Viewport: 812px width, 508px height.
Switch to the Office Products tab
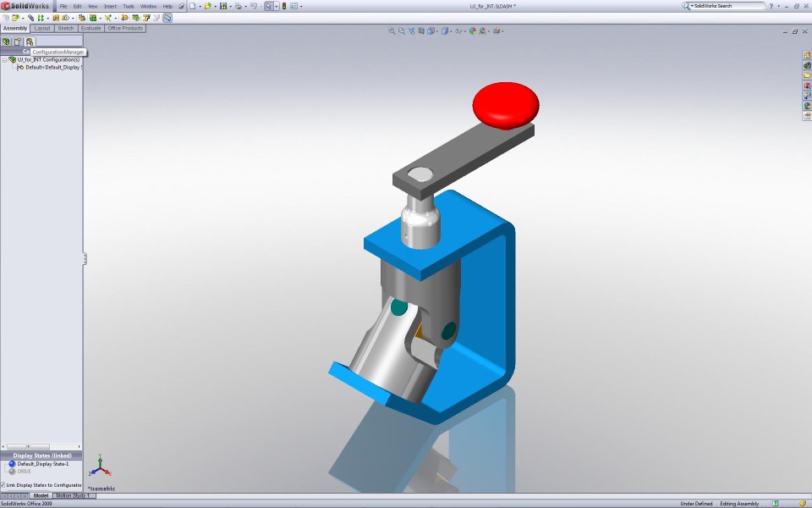pyautogui.click(x=125, y=29)
